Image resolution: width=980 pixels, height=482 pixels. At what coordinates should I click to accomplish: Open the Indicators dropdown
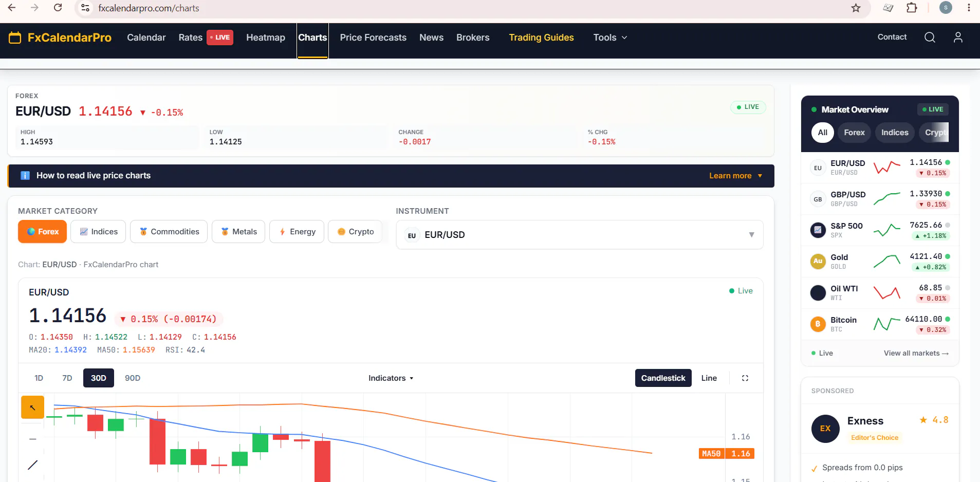pyautogui.click(x=391, y=378)
